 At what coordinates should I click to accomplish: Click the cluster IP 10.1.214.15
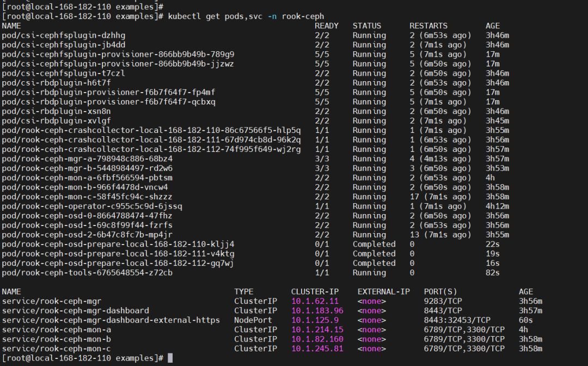[x=317, y=330]
